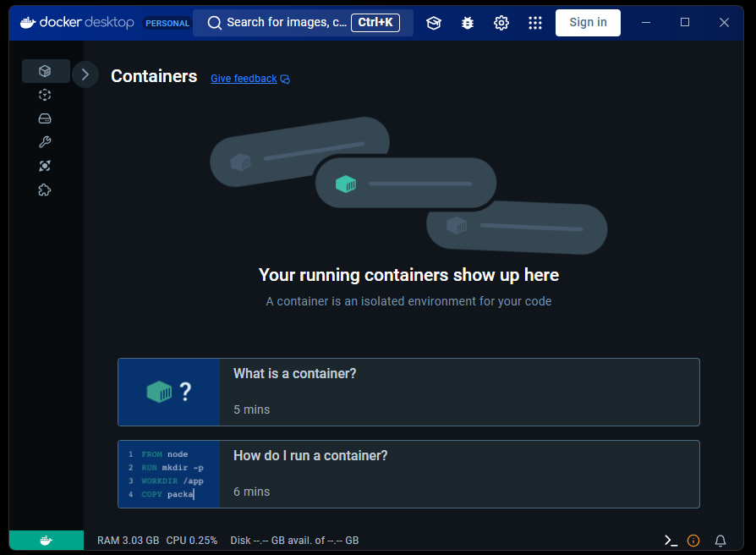Screen dimensions: 756x555
Task: Click the Disk GB avail. status text
Action: (x=294, y=541)
